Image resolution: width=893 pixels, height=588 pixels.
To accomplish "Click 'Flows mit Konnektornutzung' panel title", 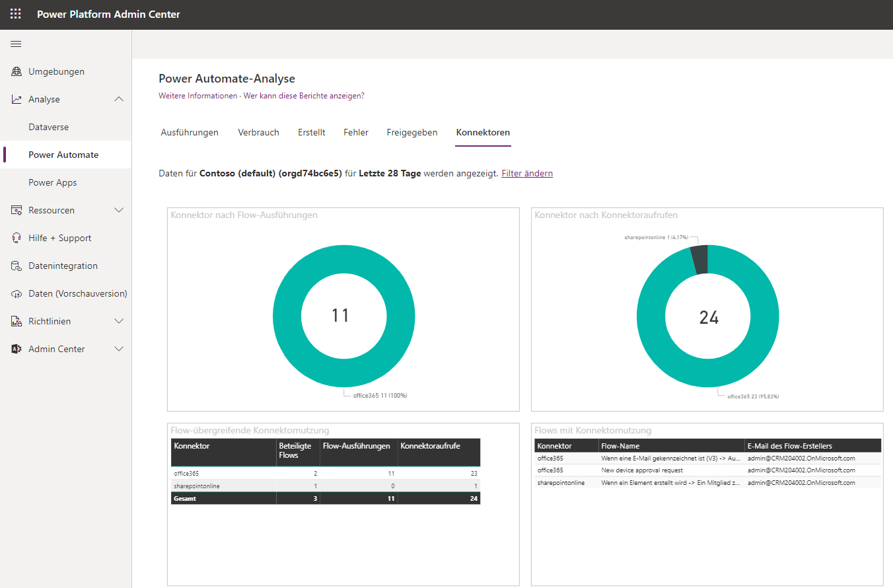I will tap(593, 430).
